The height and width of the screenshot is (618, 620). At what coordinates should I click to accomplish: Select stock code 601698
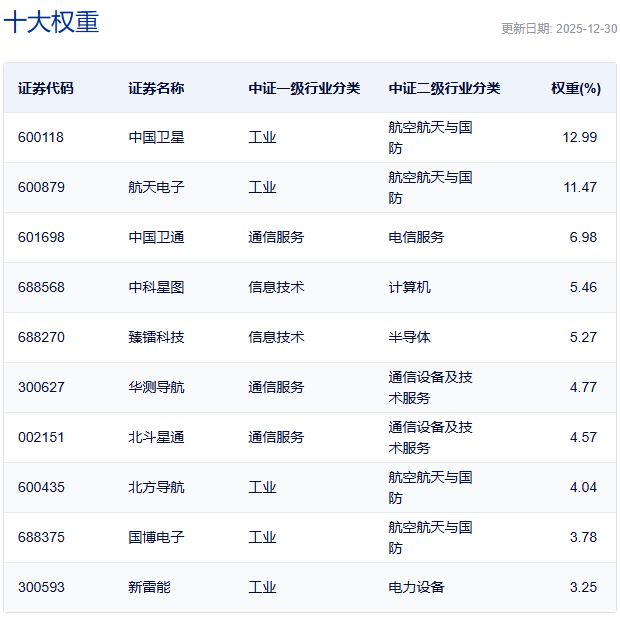41,237
